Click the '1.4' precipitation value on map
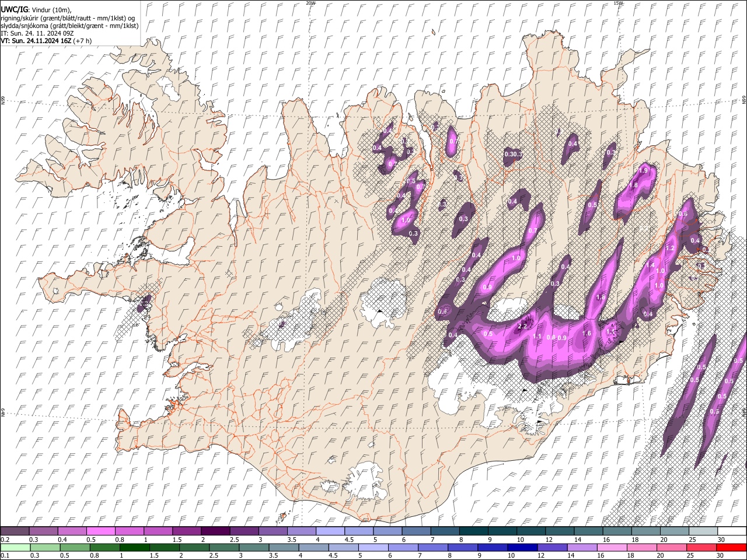The image size is (747, 560). point(650,264)
